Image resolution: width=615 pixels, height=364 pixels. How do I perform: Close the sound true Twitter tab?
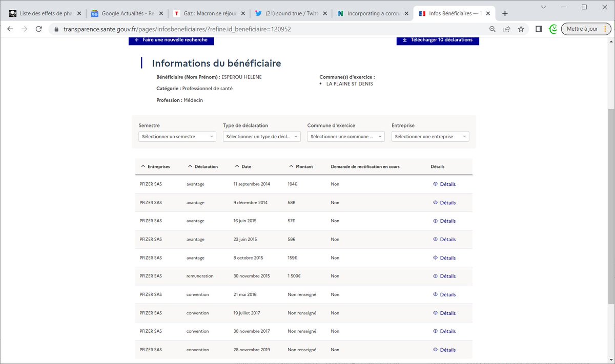click(324, 13)
